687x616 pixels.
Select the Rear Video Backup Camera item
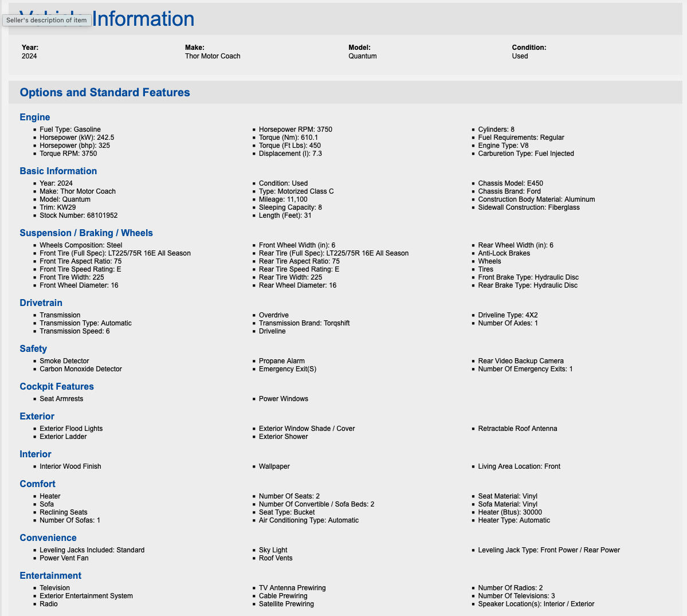click(520, 361)
